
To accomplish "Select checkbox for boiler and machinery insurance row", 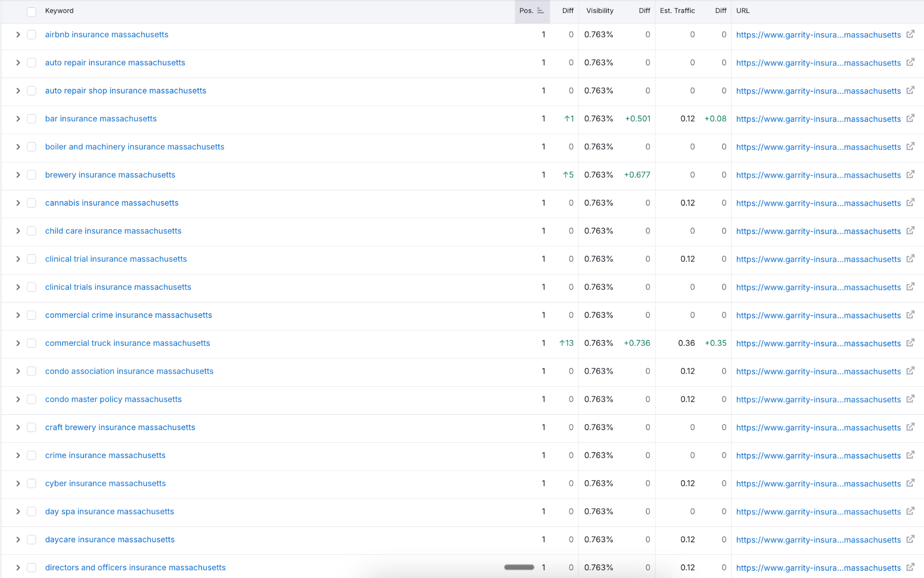I will pos(31,147).
